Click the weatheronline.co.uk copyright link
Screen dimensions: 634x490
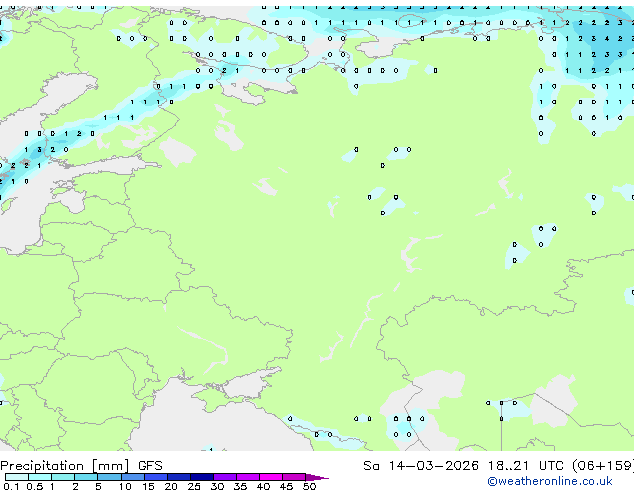click(x=550, y=481)
